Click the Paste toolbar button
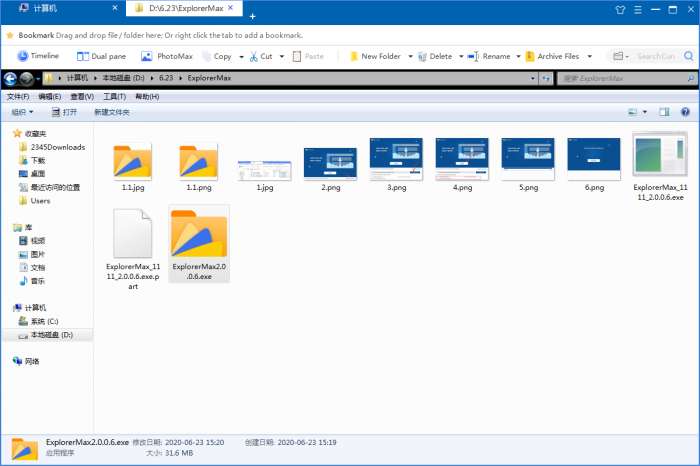Image resolution: width=700 pixels, height=466 pixels. (x=308, y=56)
